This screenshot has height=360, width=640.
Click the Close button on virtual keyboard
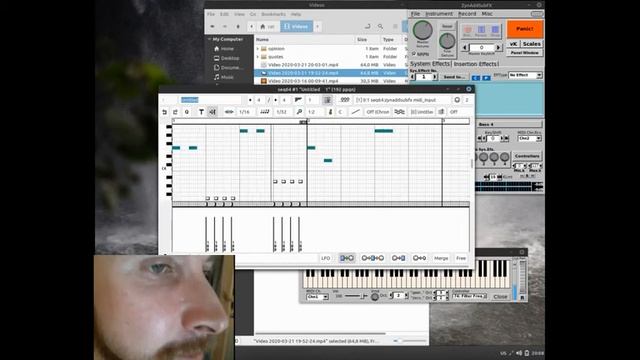[x=500, y=297]
